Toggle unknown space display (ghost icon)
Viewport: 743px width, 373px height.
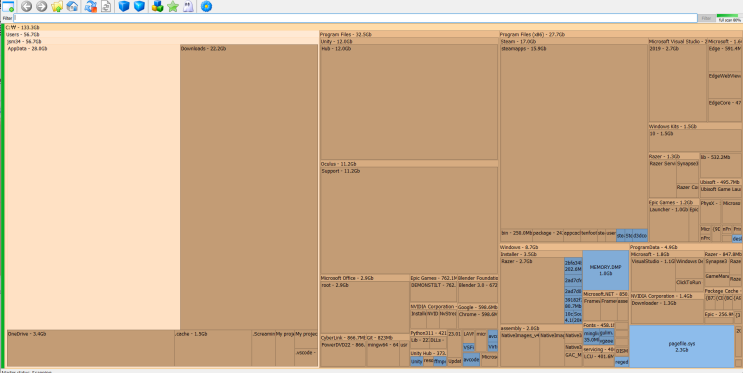pos(188,6)
